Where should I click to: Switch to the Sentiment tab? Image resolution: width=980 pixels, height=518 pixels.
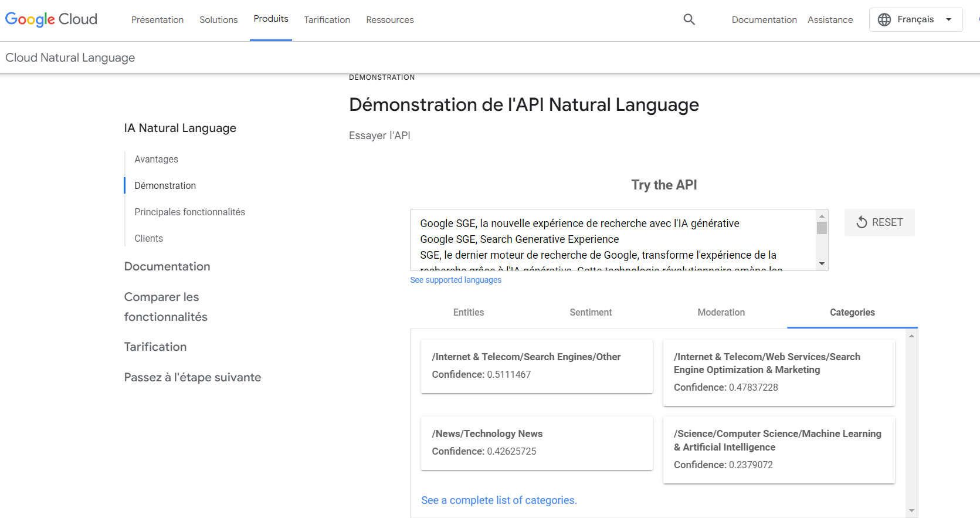[x=591, y=313]
